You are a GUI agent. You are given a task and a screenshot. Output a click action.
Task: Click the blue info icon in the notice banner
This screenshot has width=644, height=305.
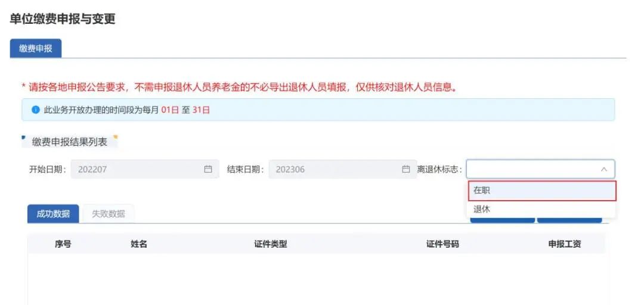35,110
